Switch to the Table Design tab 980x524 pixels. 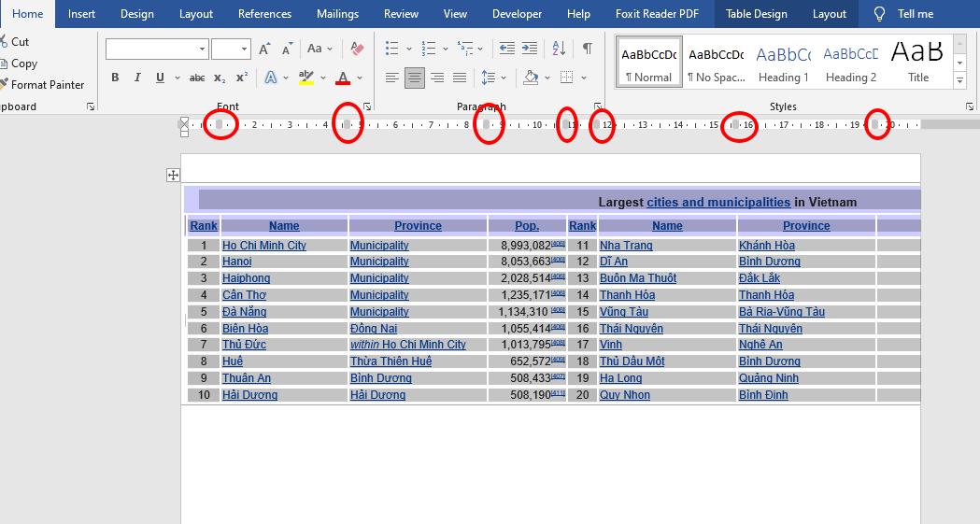(756, 14)
